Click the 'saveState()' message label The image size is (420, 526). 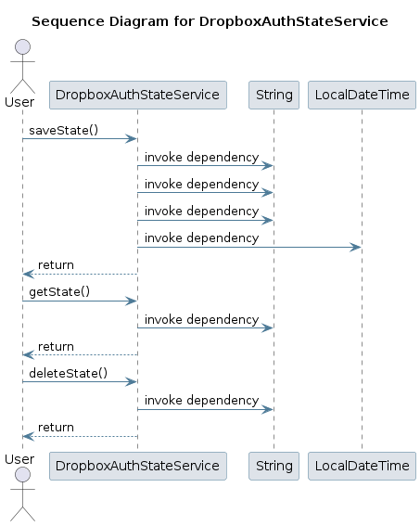[x=64, y=130]
